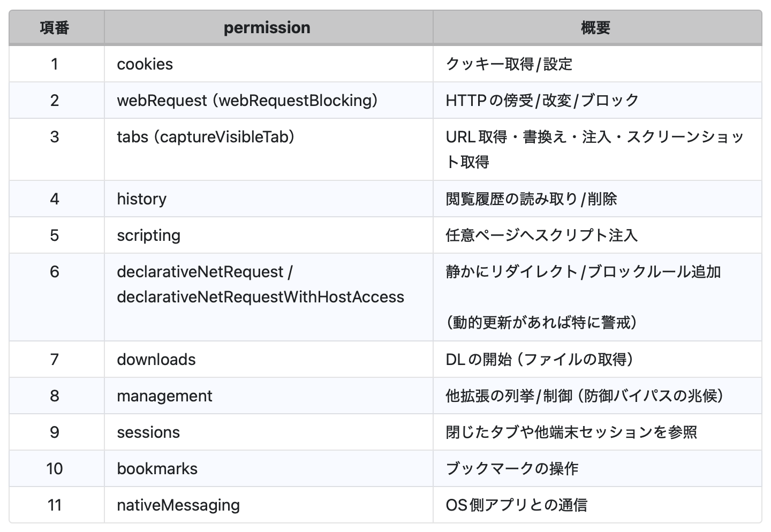Click the management permission cell
Image resolution: width=771 pixels, height=532 pixels.
164,396
